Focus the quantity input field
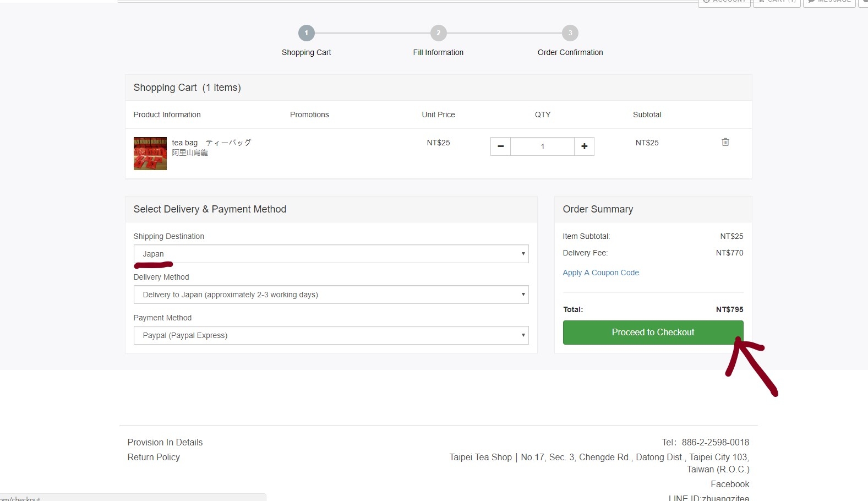 pyautogui.click(x=542, y=146)
